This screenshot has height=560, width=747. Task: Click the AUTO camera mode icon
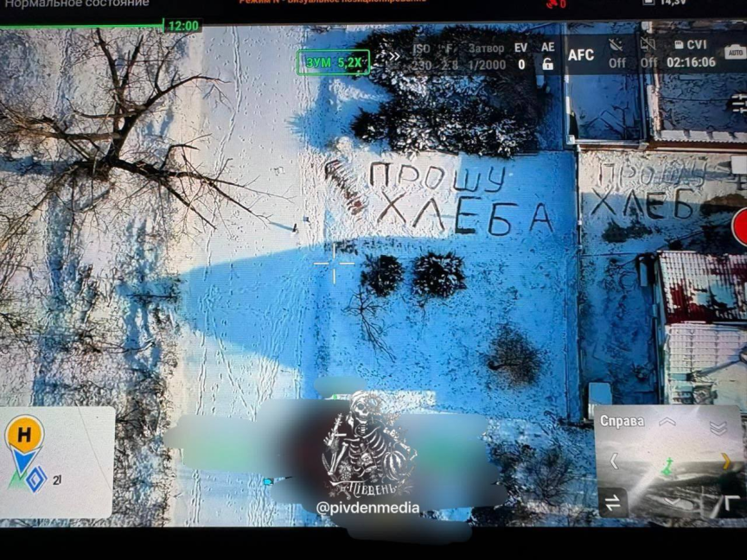[734, 51]
